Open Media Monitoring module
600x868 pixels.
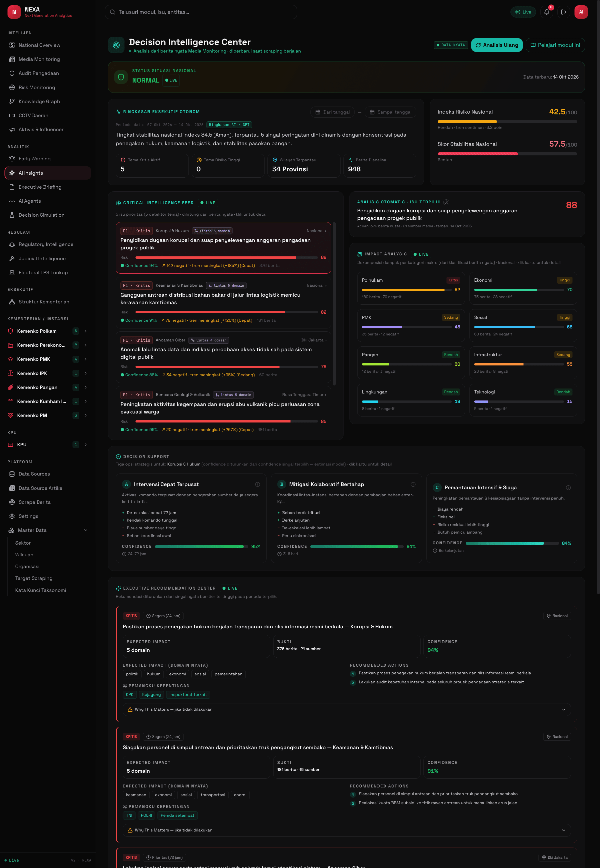(48, 59)
